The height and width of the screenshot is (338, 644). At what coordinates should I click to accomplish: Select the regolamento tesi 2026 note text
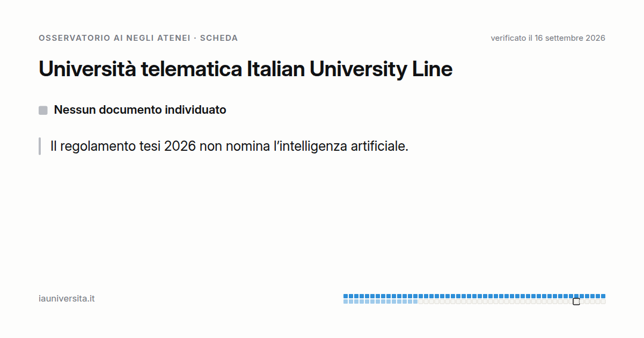point(229,146)
